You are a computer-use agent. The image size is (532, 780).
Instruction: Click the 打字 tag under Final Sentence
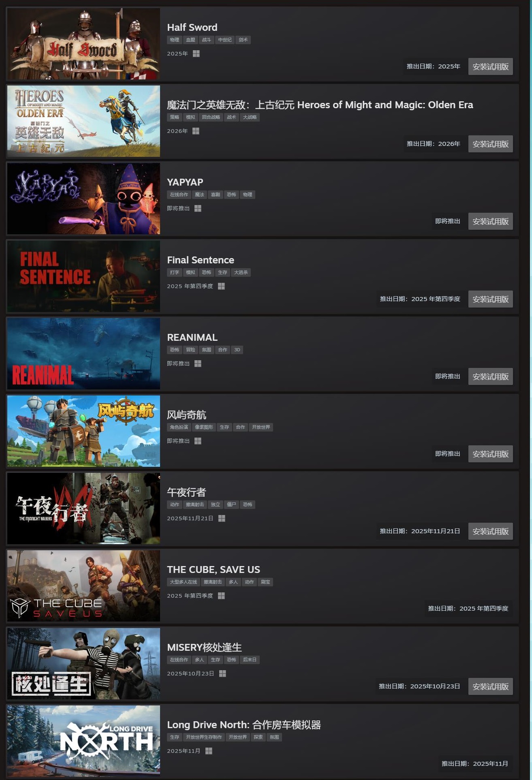(174, 272)
